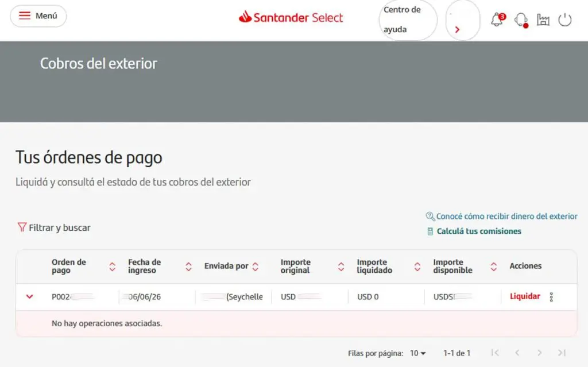Go to next page arrow
Image resolution: width=588 pixels, height=367 pixels.
(539, 353)
